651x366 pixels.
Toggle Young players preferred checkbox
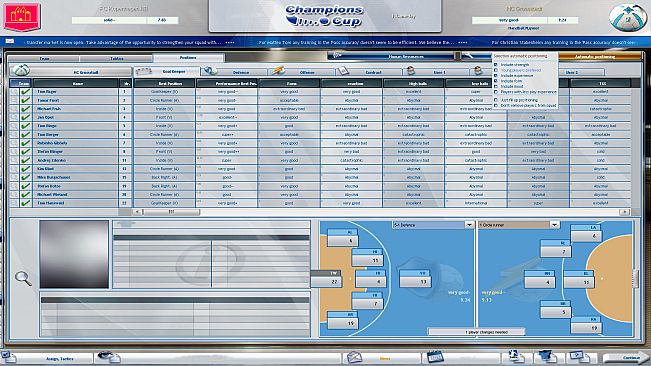pyautogui.click(x=496, y=70)
